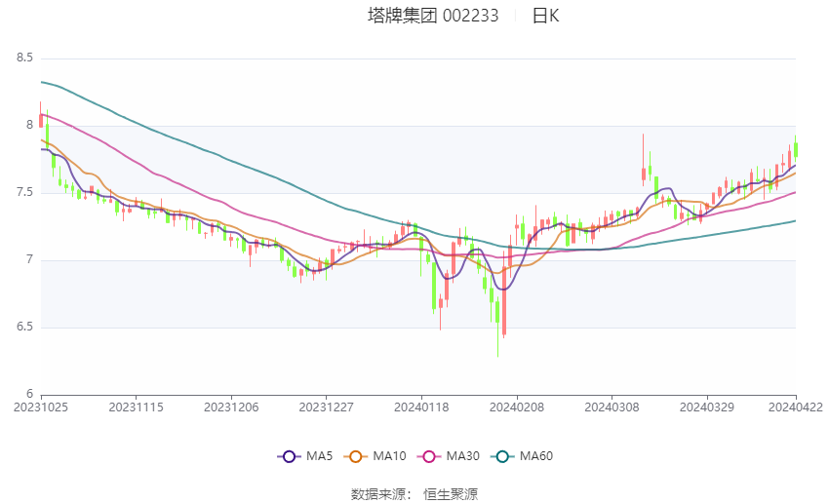Click the teal MA60 legend circle icon
Image resolution: width=829 pixels, height=504 pixels.
(x=502, y=456)
